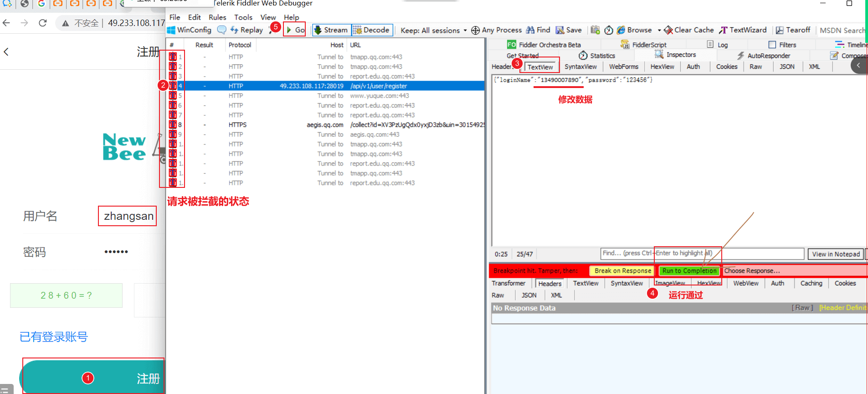
Task: Replay the selected session
Action: click(247, 30)
